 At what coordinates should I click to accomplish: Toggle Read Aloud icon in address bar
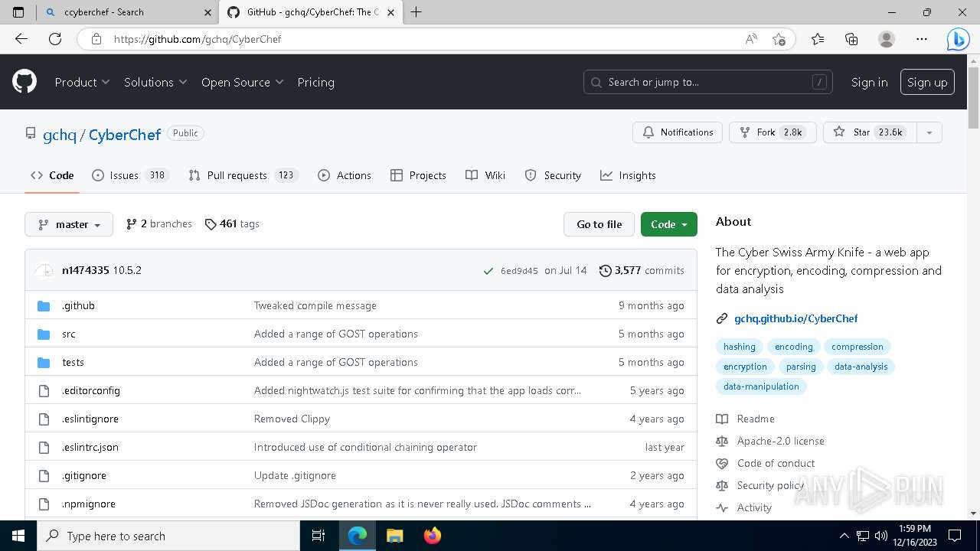751,39
